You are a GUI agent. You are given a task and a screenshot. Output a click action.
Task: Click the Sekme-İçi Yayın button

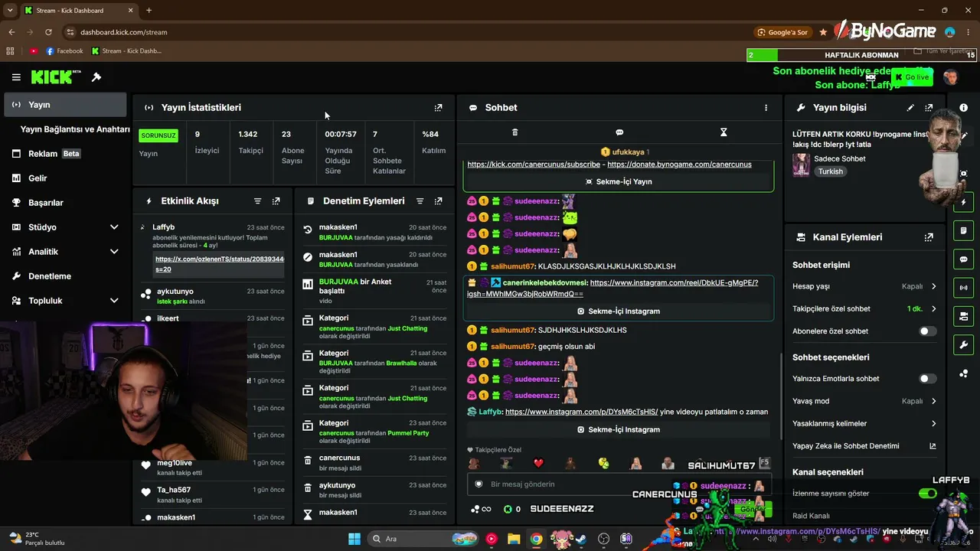619,182
